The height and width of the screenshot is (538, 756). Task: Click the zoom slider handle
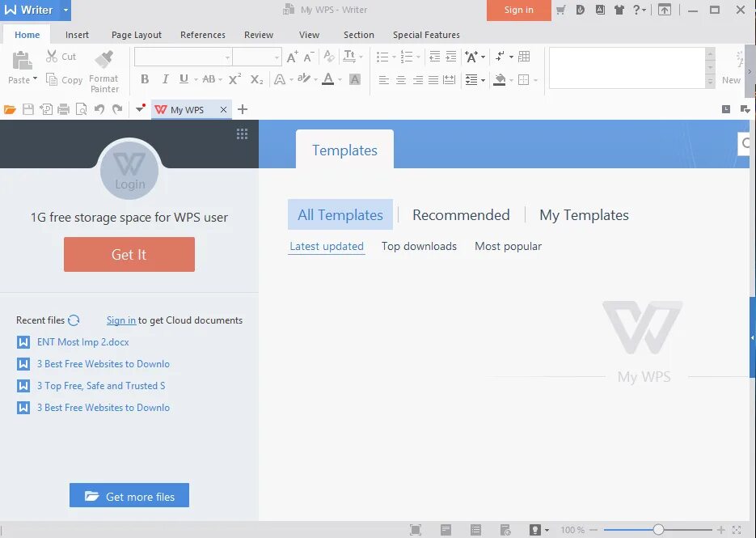point(658,530)
